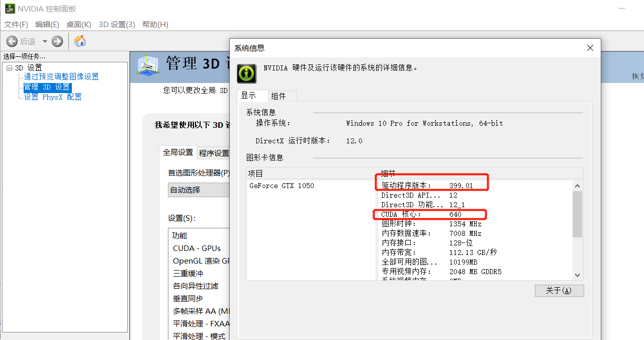
Task: Select 通过预览调整图像设置 in tree
Action: (61, 77)
